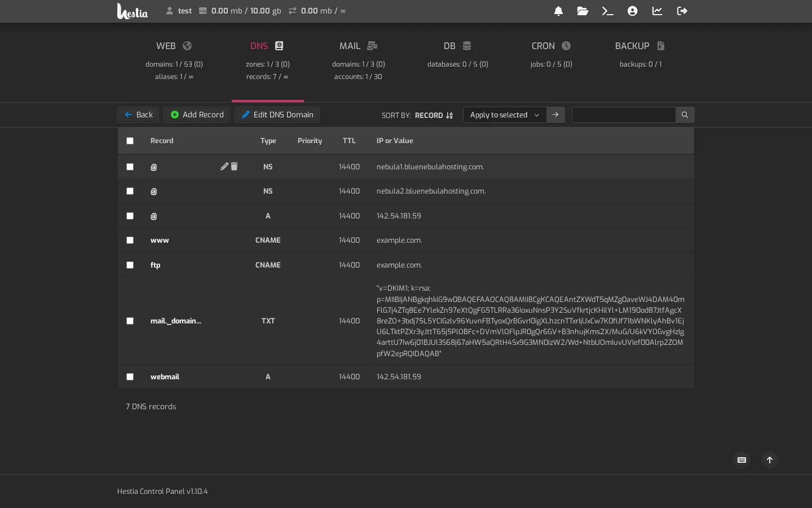The image size is (812, 508).
Task: Click the sort direction icon beside RECORD
Action: coord(449,115)
